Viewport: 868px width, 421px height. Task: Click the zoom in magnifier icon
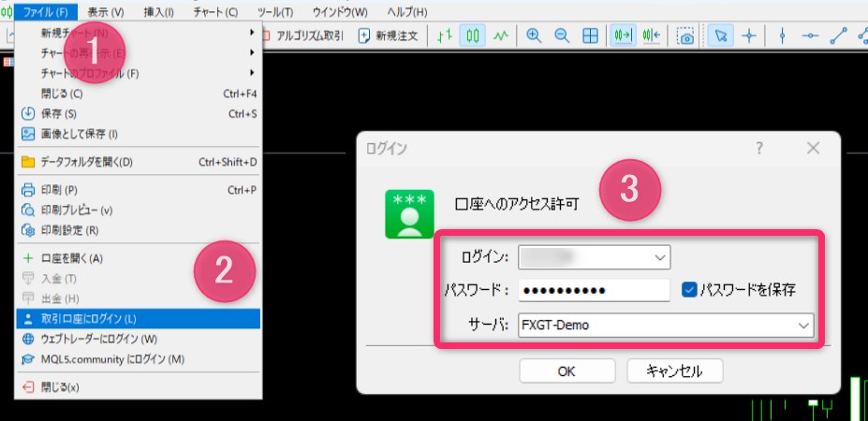534,36
